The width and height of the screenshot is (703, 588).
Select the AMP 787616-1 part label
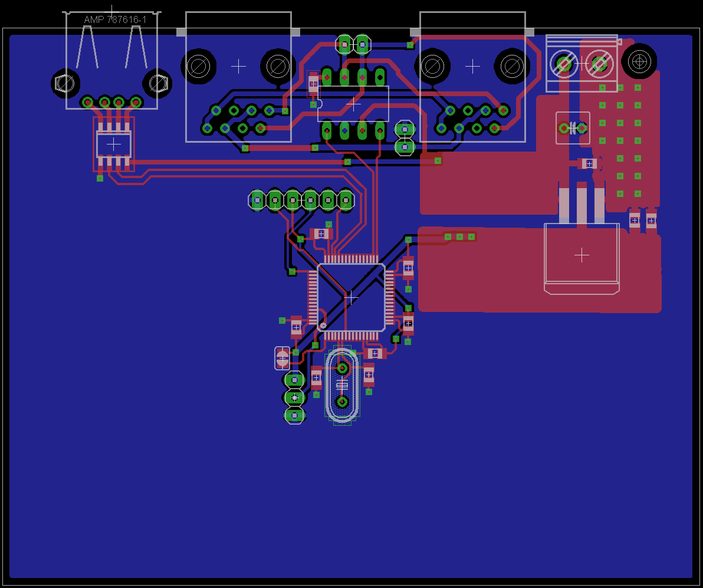pos(115,19)
